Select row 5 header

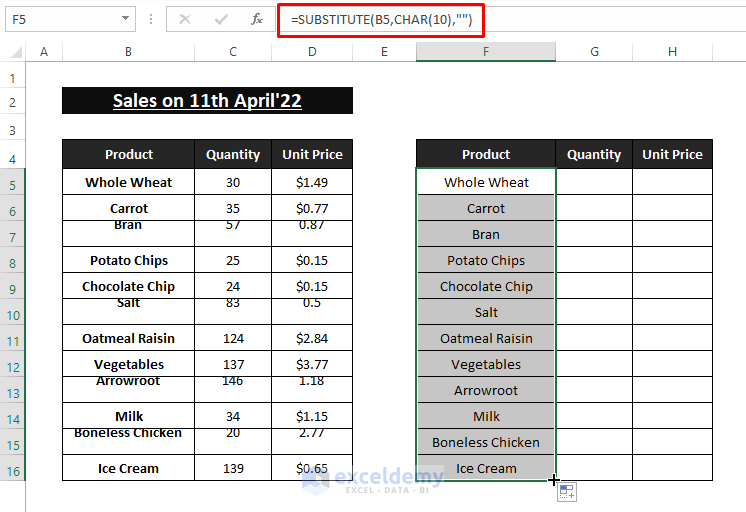point(13,183)
